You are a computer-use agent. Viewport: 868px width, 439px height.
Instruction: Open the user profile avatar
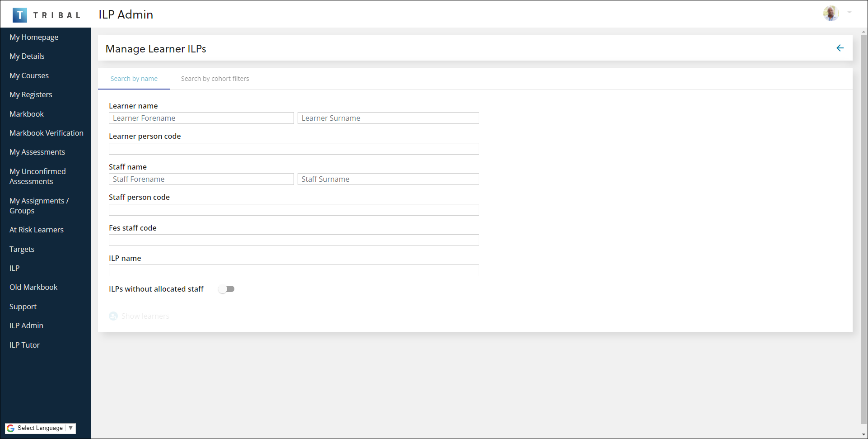tap(831, 14)
